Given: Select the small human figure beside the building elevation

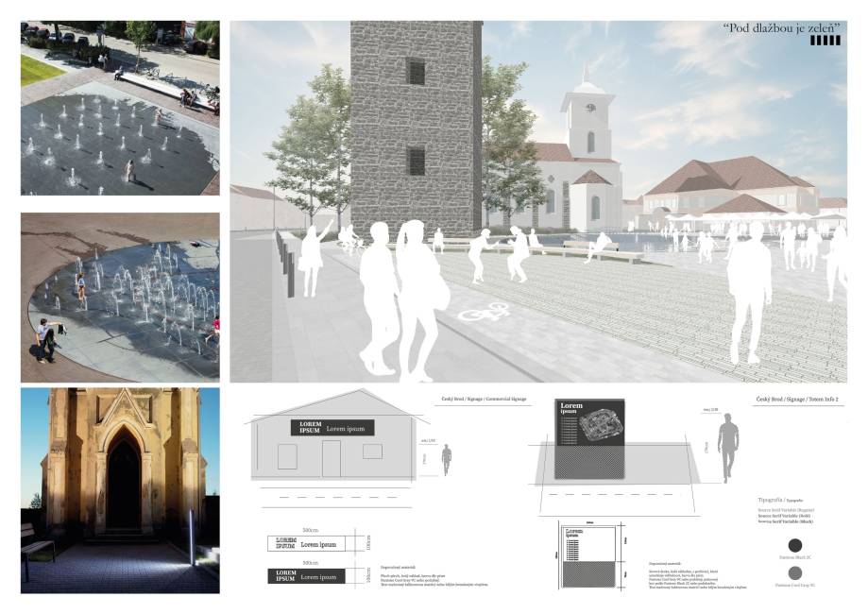Looking at the screenshot, I should (x=447, y=460).
